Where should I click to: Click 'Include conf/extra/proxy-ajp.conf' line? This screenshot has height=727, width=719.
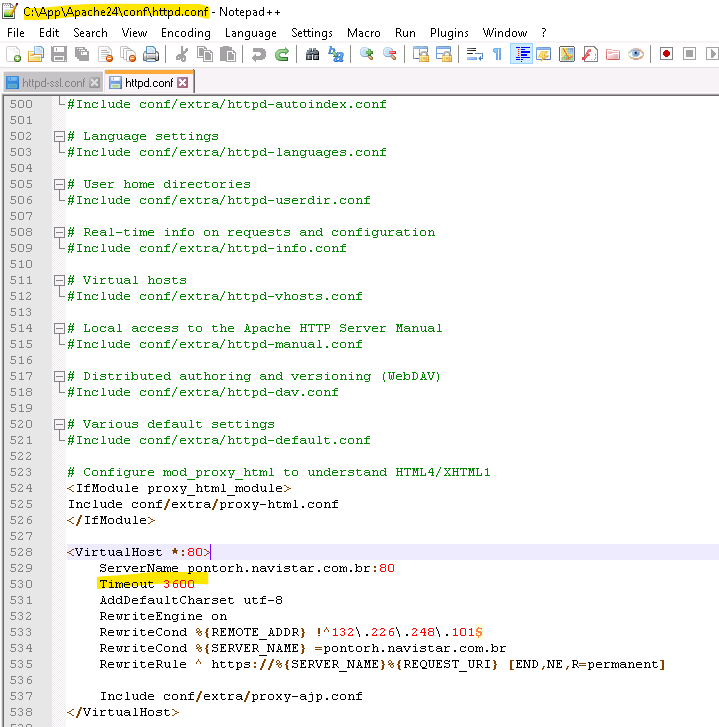pos(231,696)
